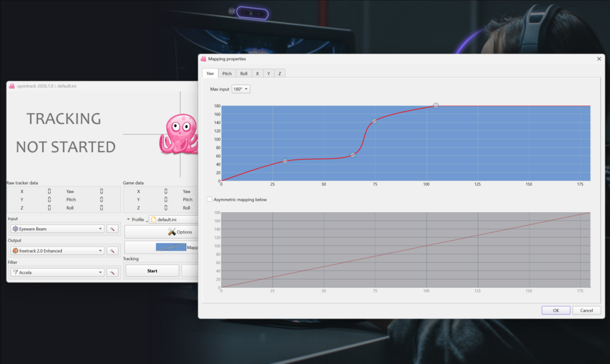Select the Z axis tab
610x364 pixels.
280,73
